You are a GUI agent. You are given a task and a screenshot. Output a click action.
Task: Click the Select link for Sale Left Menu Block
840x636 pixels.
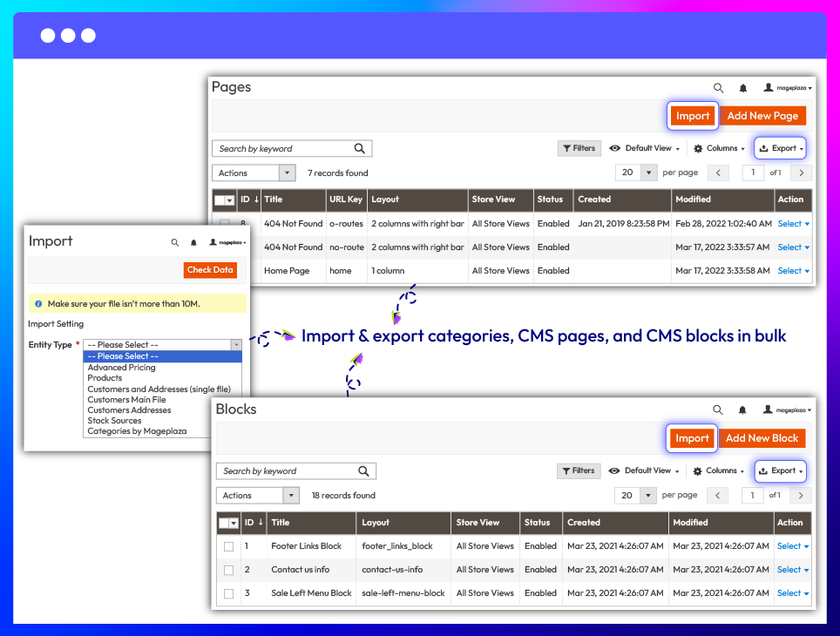789,593
